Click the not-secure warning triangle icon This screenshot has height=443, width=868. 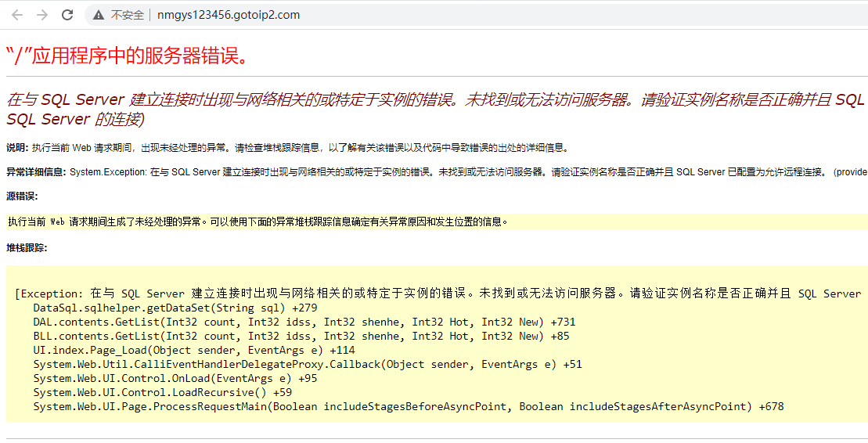coord(99,15)
